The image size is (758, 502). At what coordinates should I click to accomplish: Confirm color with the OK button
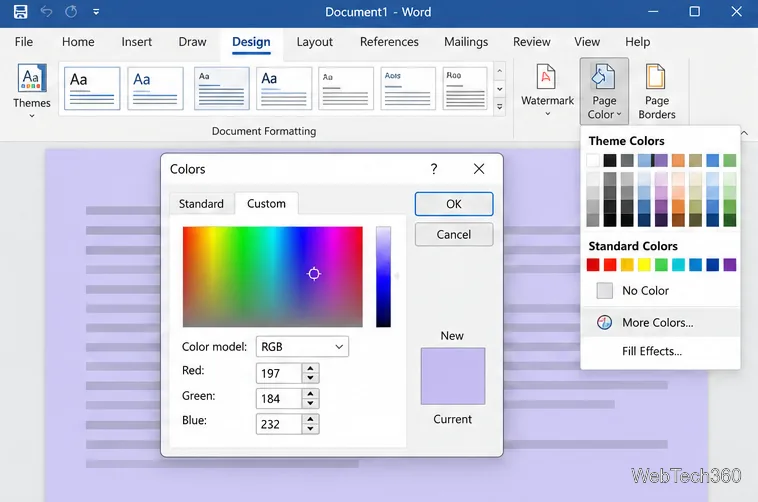coord(453,204)
